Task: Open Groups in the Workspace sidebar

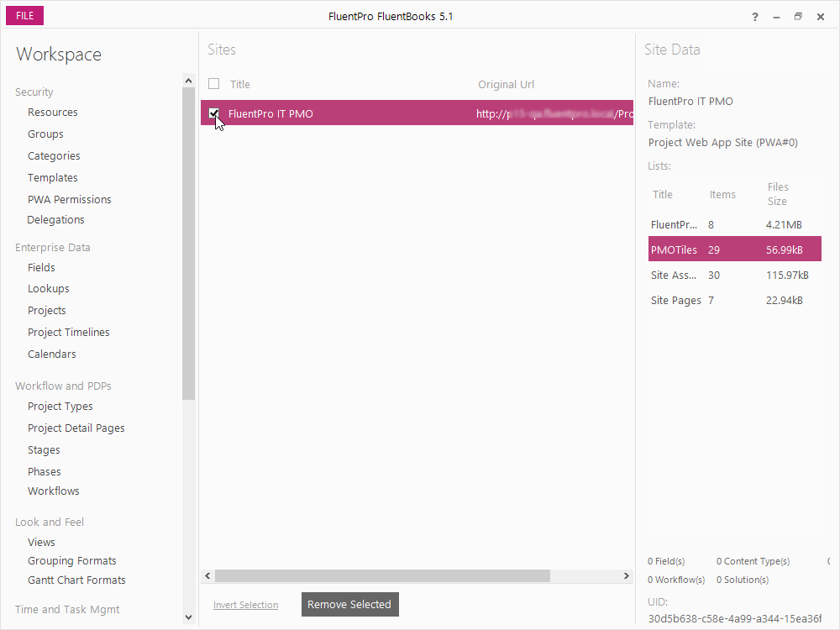Action: [x=45, y=134]
